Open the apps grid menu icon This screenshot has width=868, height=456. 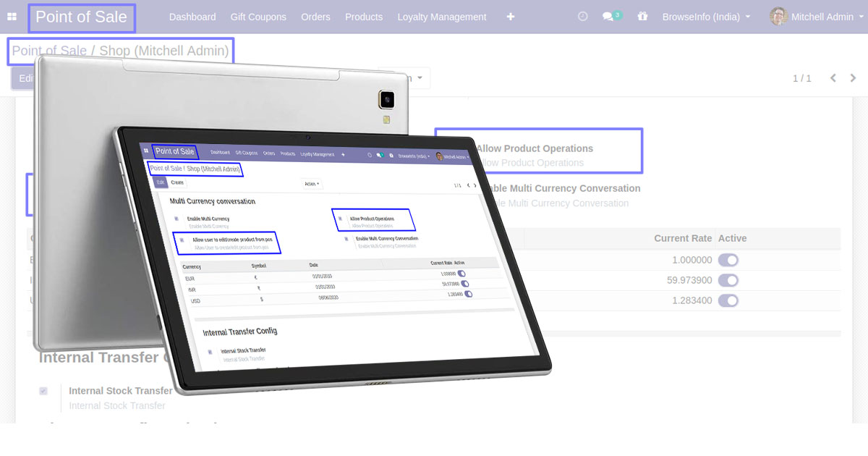[12, 17]
